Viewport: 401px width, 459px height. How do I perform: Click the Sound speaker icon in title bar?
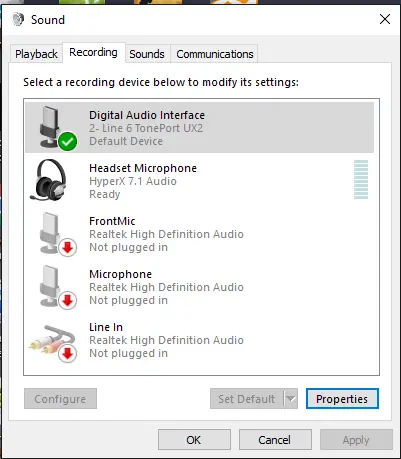coord(18,19)
